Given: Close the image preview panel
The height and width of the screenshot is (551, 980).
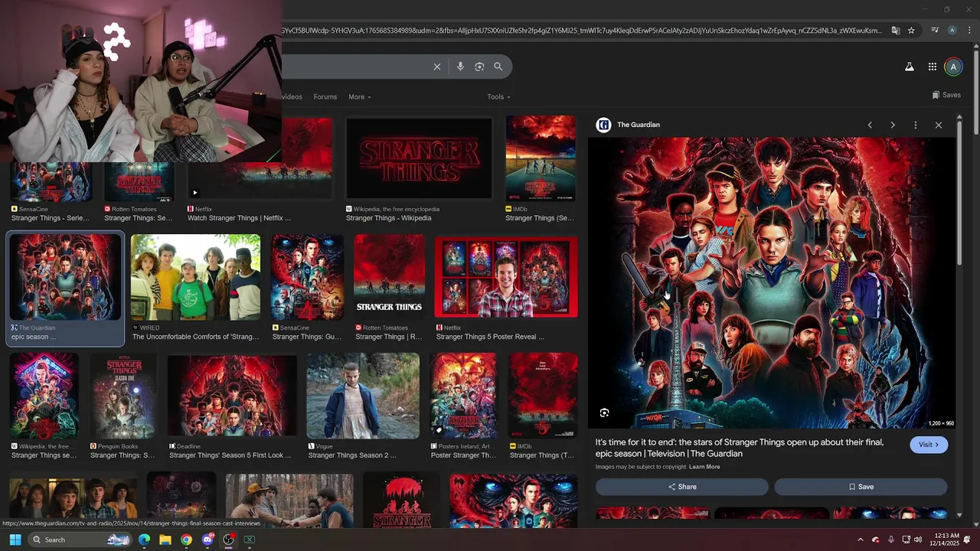Looking at the screenshot, I should [939, 125].
